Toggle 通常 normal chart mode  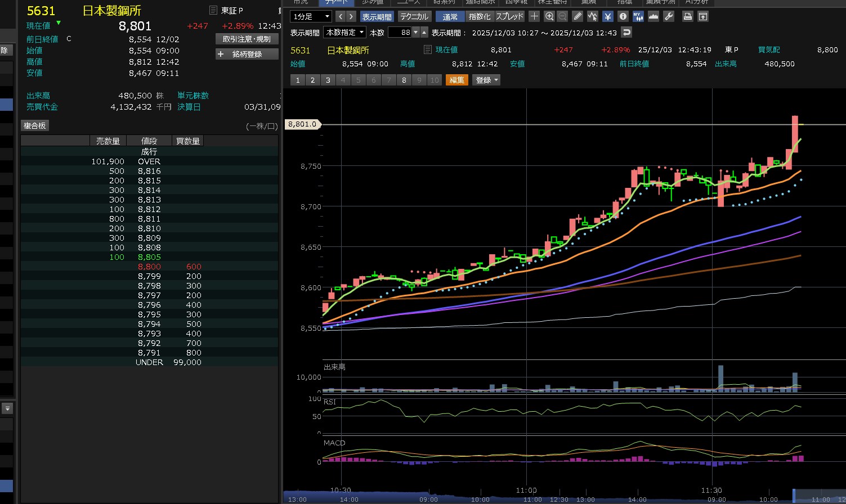(x=450, y=17)
